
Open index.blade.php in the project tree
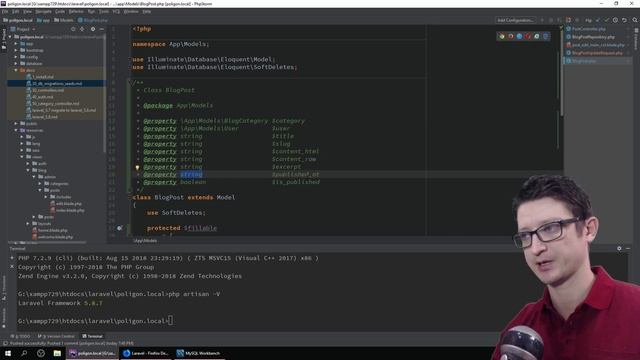tap(67, 210)
